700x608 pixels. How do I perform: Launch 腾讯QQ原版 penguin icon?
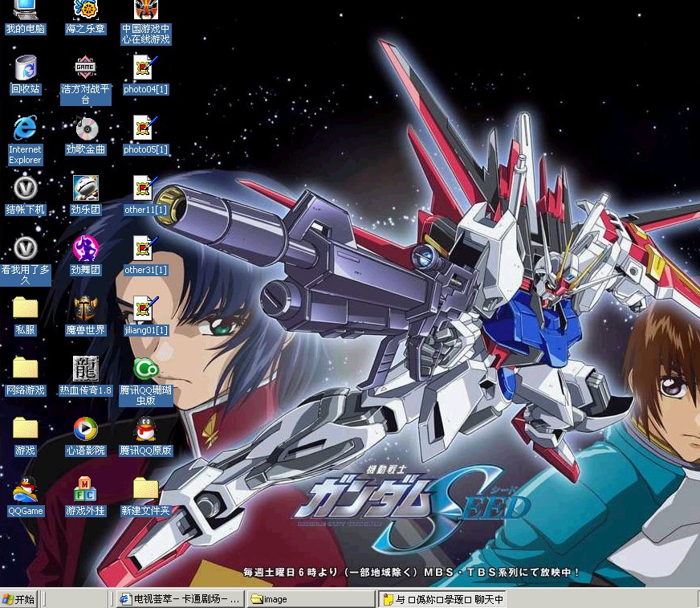click(145, 430)
